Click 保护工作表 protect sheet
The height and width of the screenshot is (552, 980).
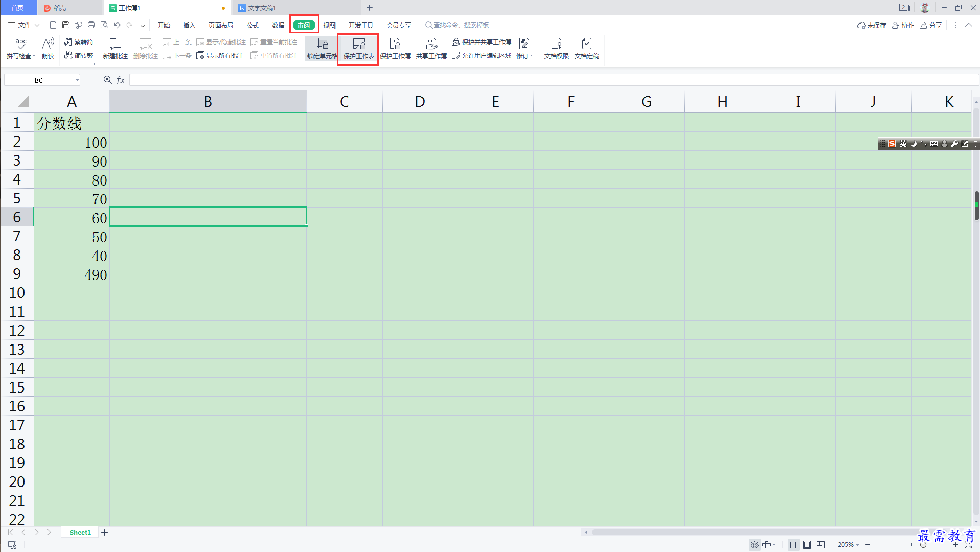pos(358,49)
